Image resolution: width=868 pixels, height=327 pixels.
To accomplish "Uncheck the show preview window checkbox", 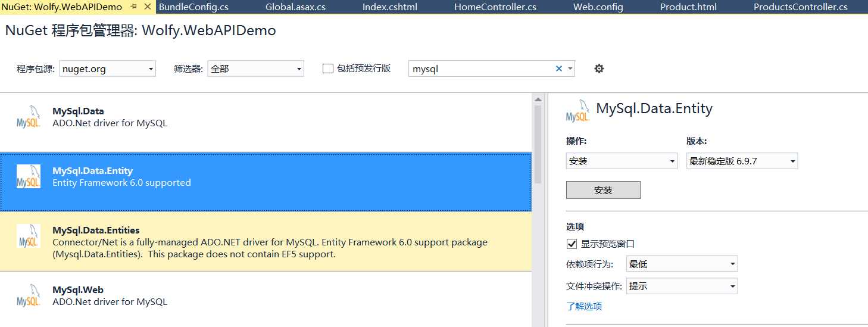I will click(572, 244).
